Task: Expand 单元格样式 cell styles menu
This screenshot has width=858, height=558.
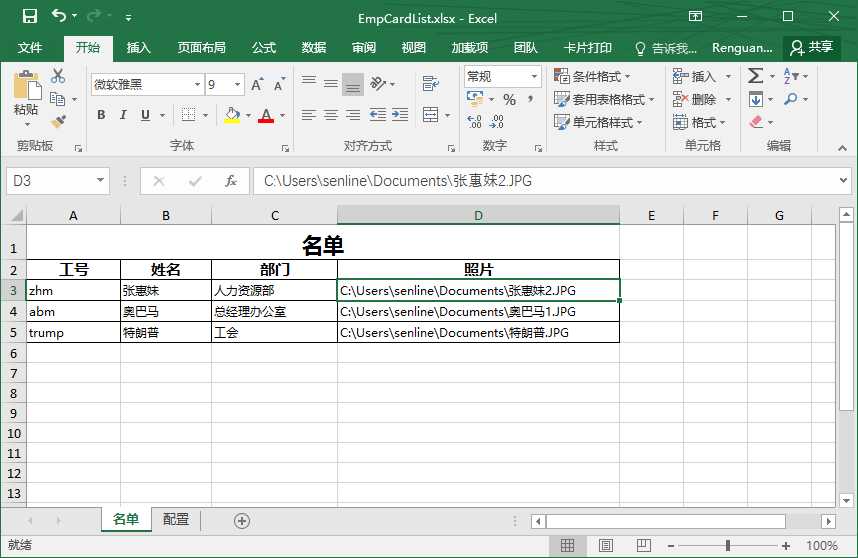Action: [x=598, y=122]
